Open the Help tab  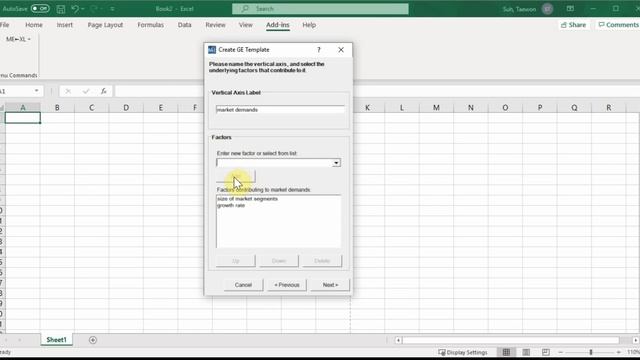point(309,25)
